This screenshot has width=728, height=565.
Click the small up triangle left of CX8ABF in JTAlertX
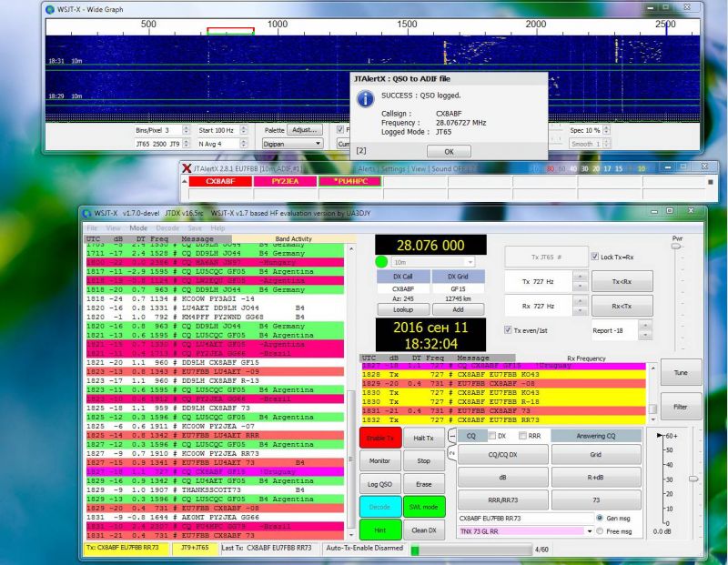click(185, 182)
